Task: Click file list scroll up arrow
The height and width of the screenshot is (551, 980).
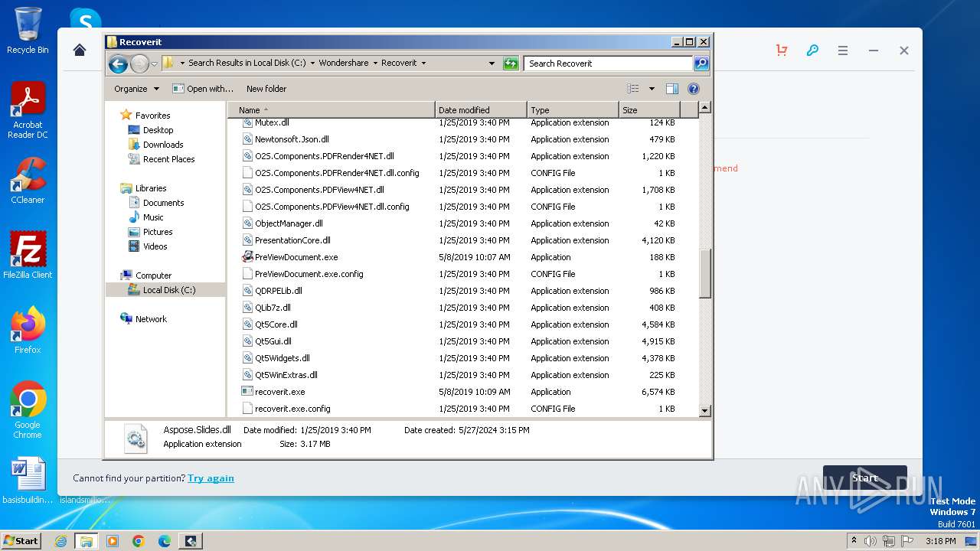Action: pos(705,108)
